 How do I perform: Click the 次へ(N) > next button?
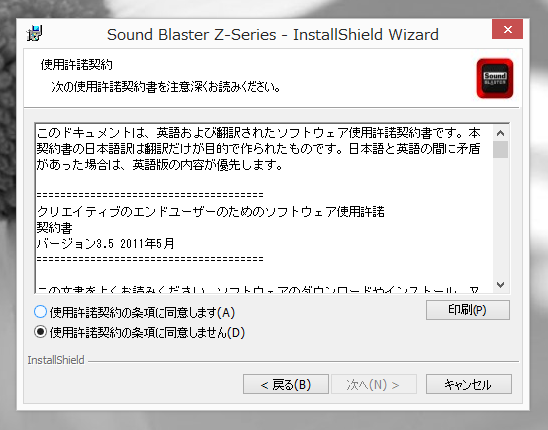[x=373, y=384]
